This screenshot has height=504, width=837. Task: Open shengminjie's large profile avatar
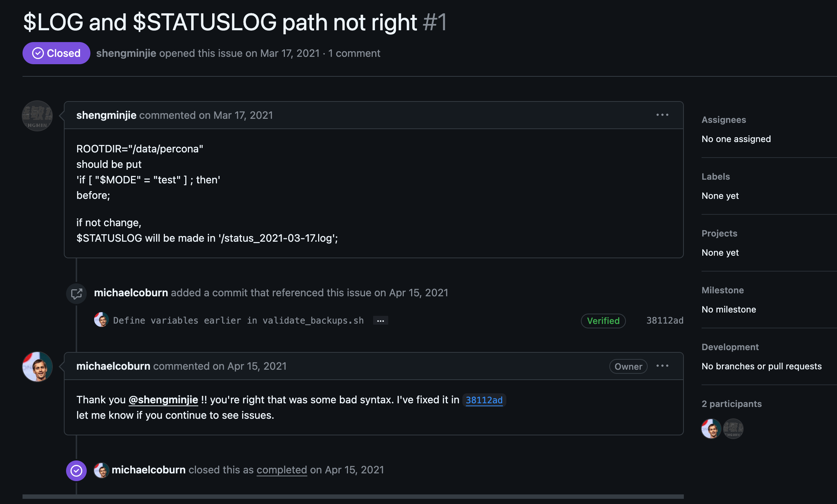(37, 116)
